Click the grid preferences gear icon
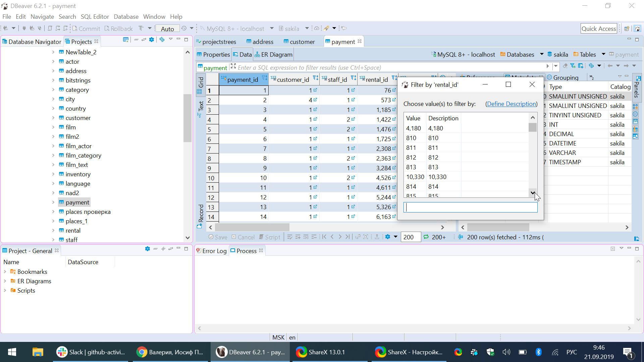This screenshot has width=644, height=362. (388, 237)
